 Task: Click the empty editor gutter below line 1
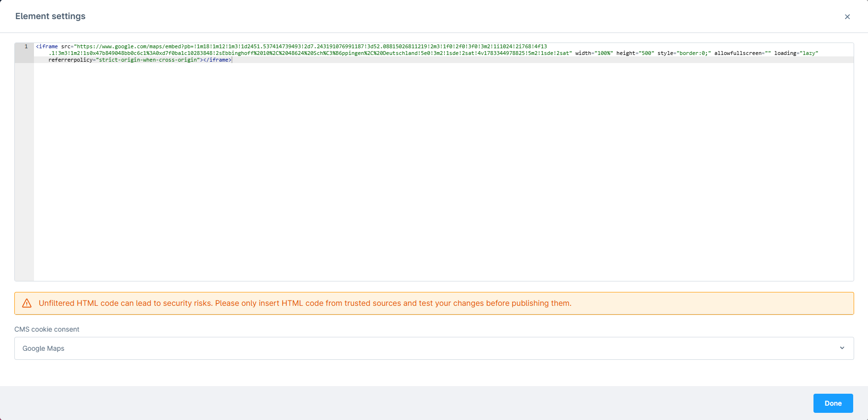coord(24,172)
